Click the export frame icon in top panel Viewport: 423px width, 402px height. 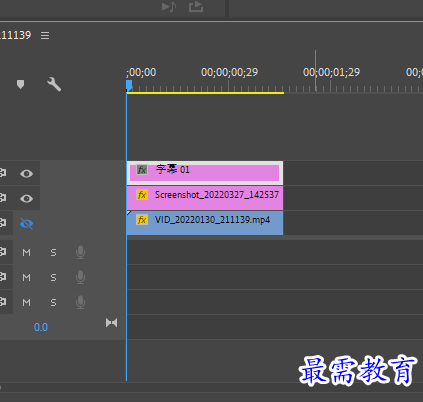[196, 7]
